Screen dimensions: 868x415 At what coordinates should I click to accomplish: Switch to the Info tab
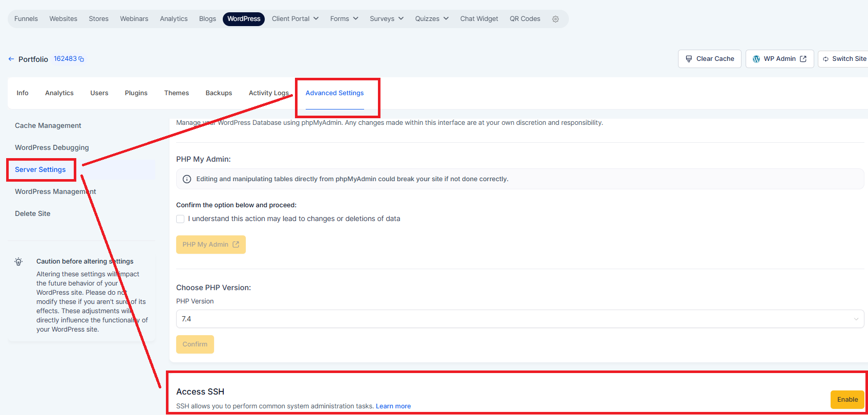[23, 93]
